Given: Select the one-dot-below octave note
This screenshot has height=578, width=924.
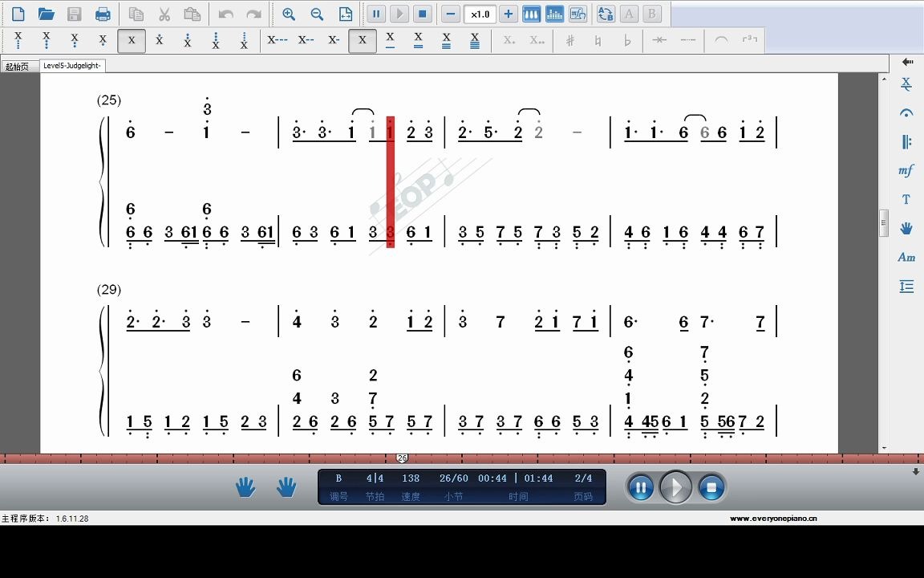Looking at the screenshot, I should [103, 40].
